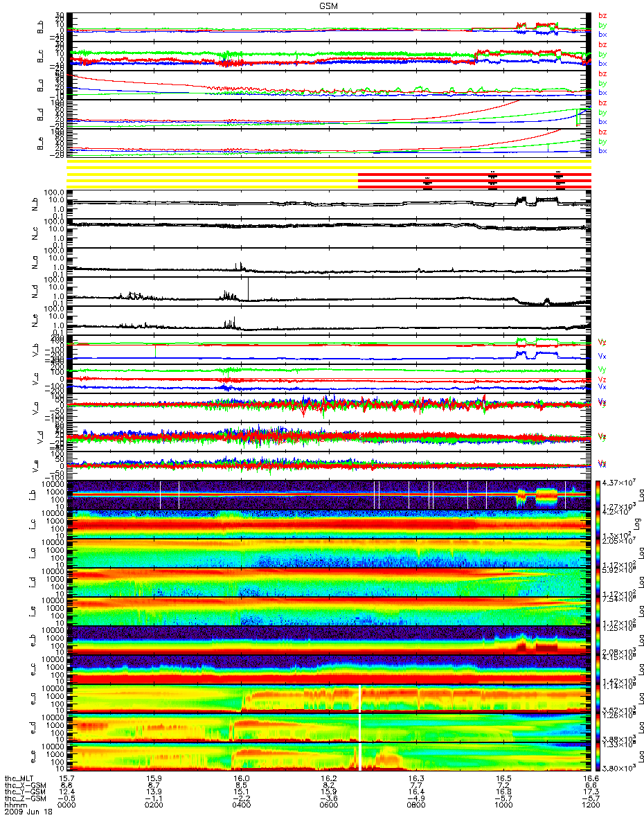Click the 0400 time tick label
Image resolution: width=644 pixels, height=831 pixels.
[x=242, y=803]
